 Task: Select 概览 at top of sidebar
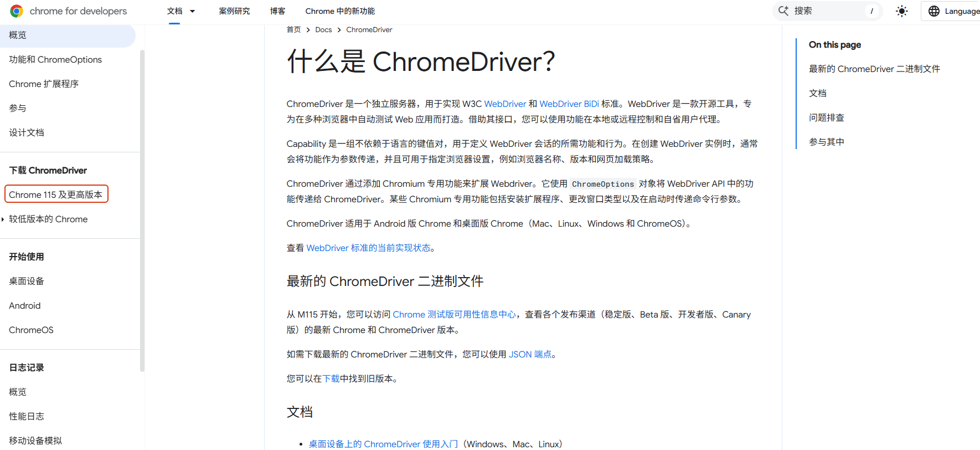click(68, 35)
